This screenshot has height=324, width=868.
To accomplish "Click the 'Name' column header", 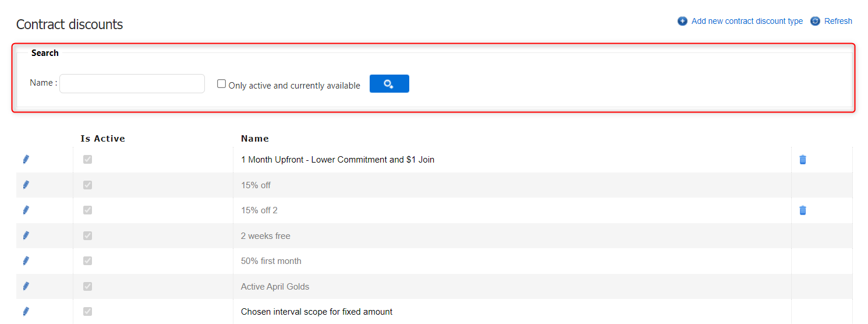I will tap(254, 139).
